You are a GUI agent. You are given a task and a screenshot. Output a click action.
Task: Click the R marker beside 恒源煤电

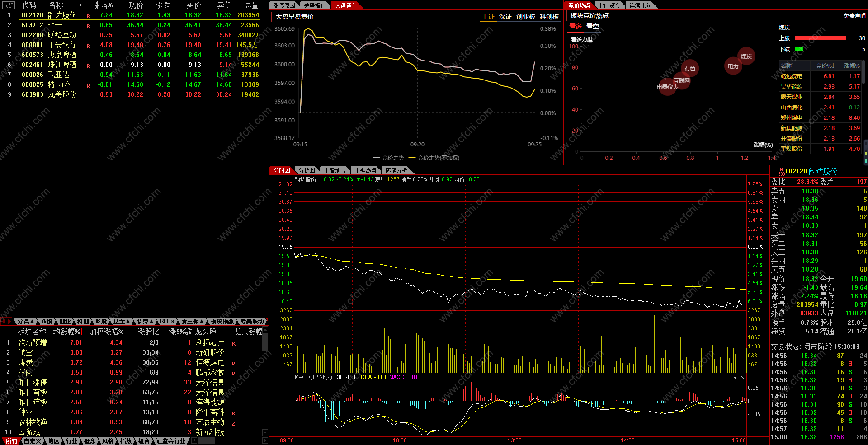(234, 363)
